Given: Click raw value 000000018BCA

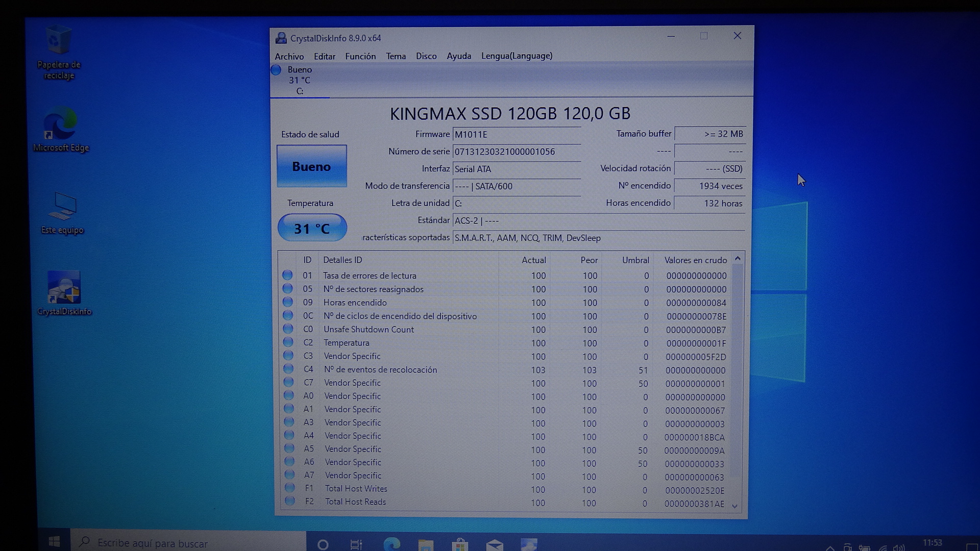Looking at the screenshot, I should coord(694,437).
